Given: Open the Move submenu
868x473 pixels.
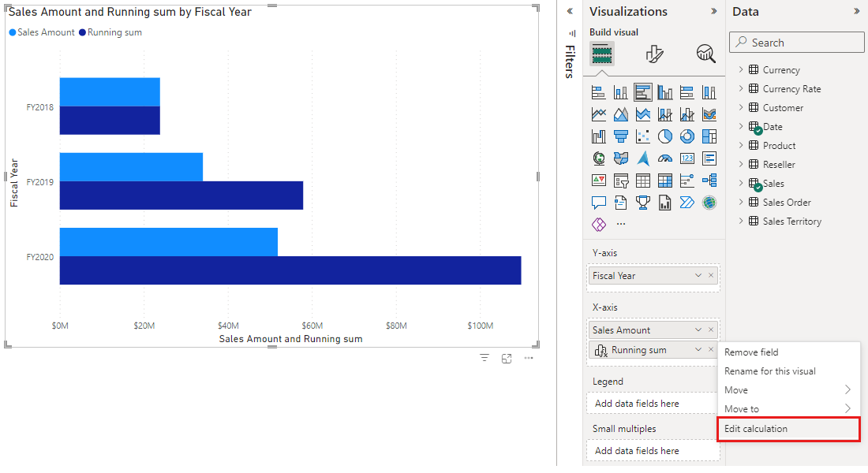Looking at the screenshot, I should (x=788, y=390).
